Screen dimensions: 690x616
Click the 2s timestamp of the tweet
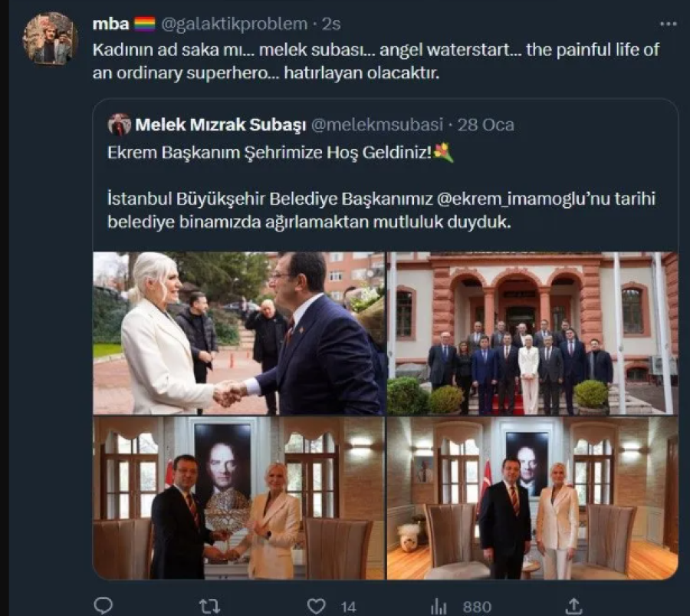click(x=332, y=24)
